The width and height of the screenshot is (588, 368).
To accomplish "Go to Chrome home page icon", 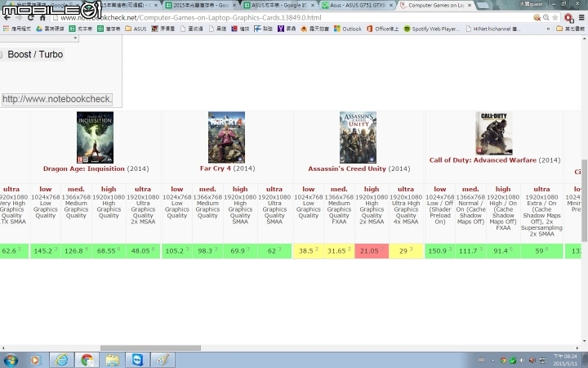I will (42, 18).
